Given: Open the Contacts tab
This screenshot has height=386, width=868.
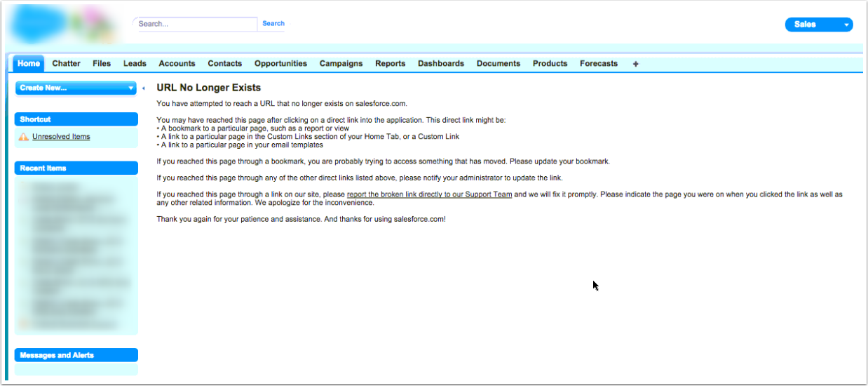Looking at the screenshot, I should 224,63.
